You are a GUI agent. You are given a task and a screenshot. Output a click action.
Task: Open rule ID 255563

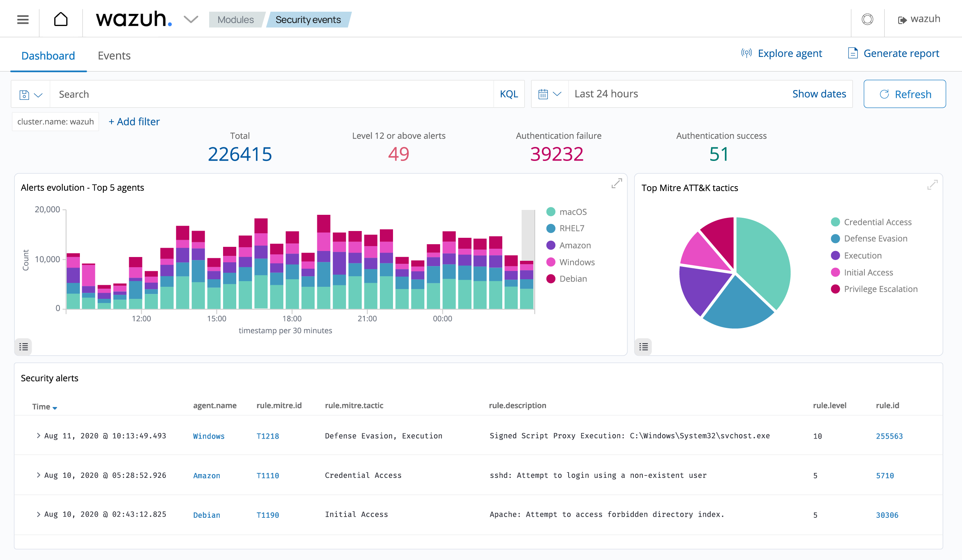click(x=890, y=436)
